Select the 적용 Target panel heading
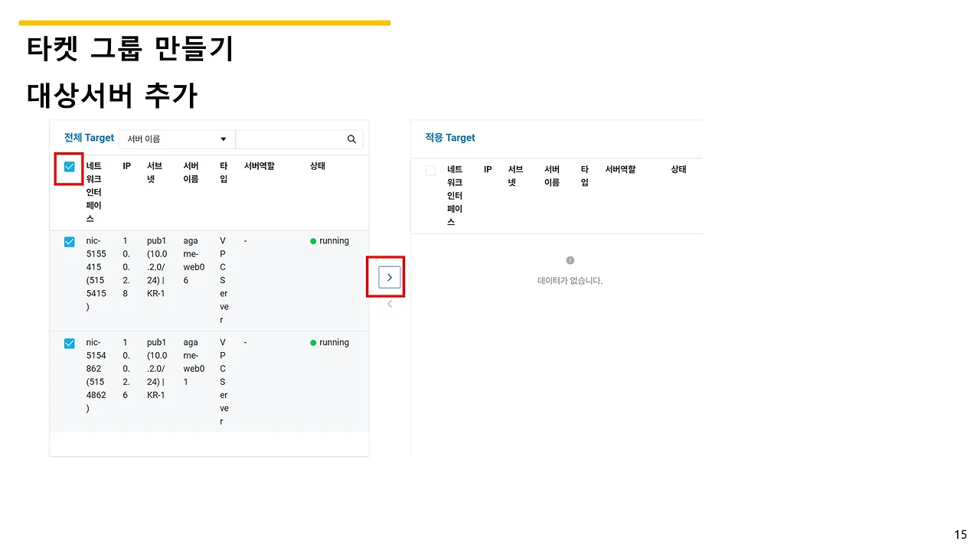980x551 pixels. pyautogui.click(x=449, y=138)
